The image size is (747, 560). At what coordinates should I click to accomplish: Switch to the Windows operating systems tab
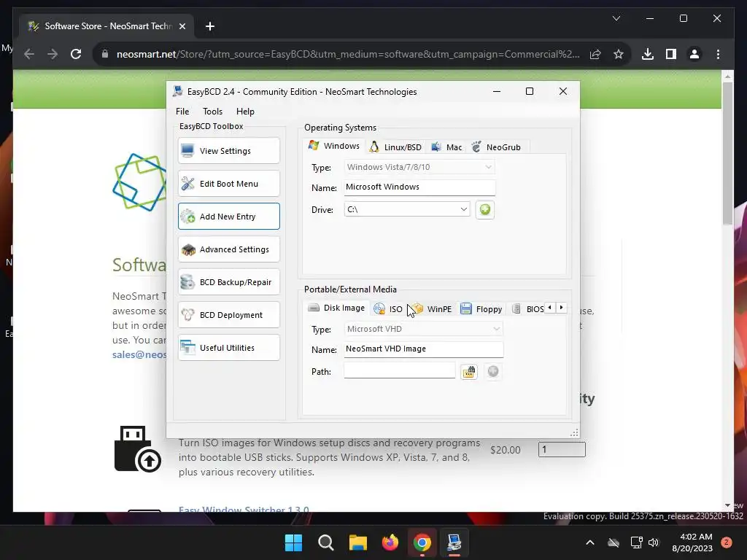pos(334,146)
